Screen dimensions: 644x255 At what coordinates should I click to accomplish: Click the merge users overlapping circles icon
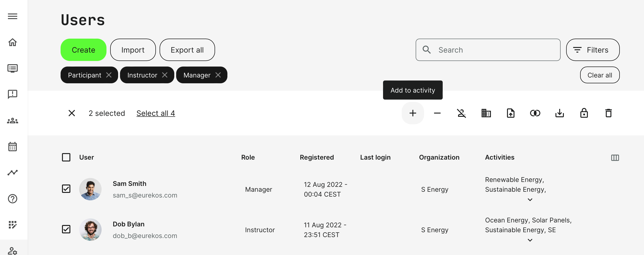[x=535, y=113]
